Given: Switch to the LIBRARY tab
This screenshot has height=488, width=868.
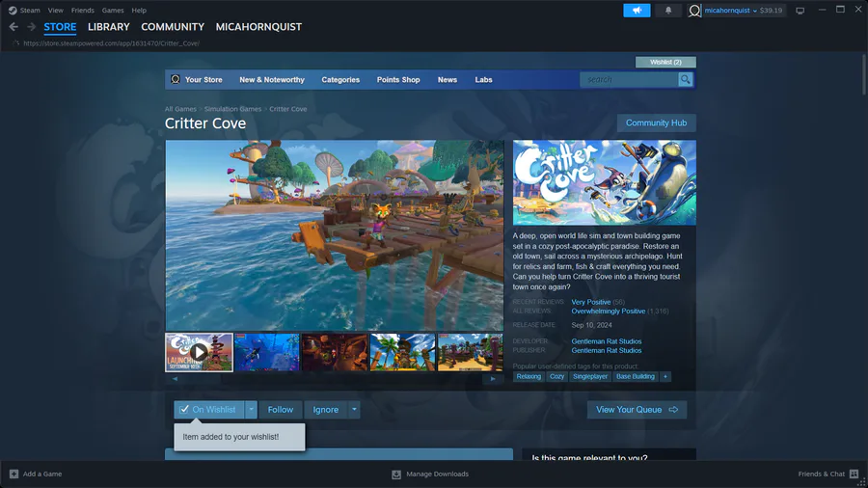Looking at the screenshot, I should [x=108, y=27].
